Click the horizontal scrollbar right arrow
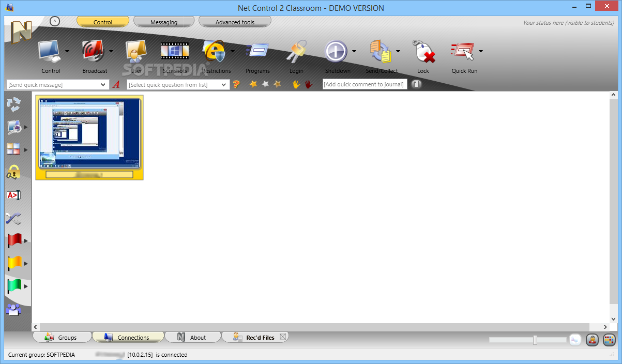Viewport: 622px width, 364px height. click(x=606, y=327)
